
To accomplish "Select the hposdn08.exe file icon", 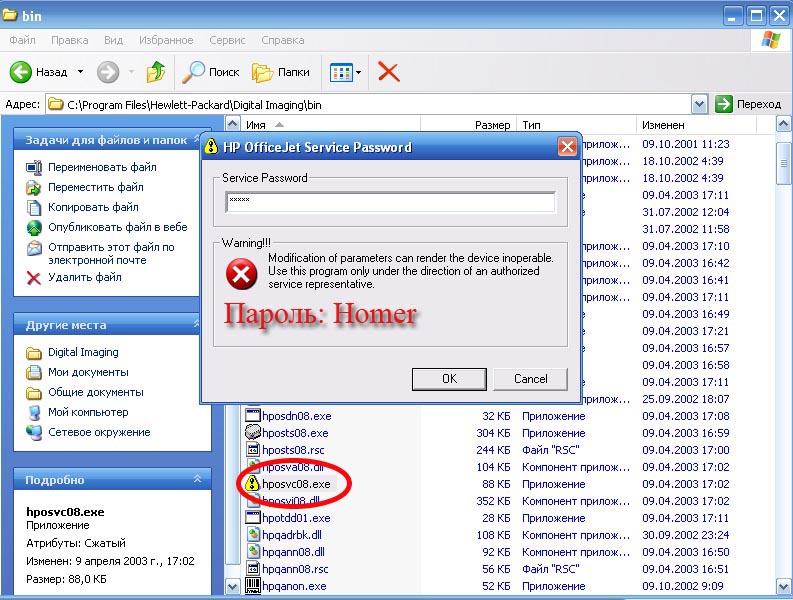I will pos(252,416).
